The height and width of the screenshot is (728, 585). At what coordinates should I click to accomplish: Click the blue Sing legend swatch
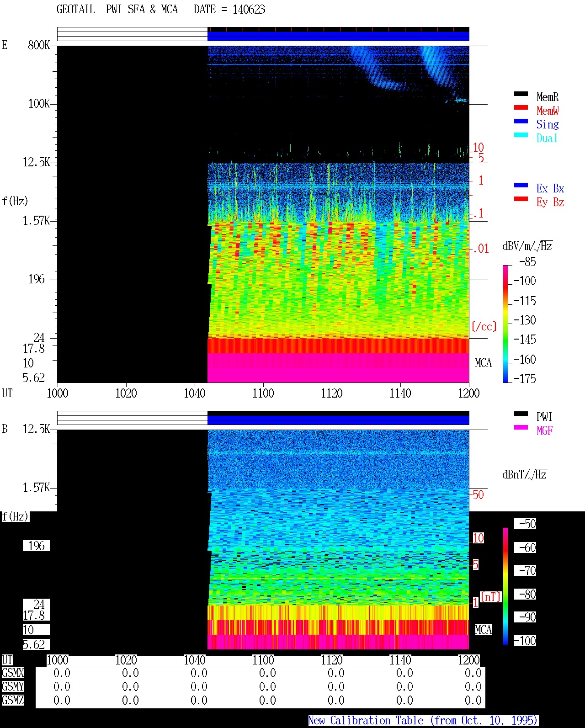coord(521,122)
